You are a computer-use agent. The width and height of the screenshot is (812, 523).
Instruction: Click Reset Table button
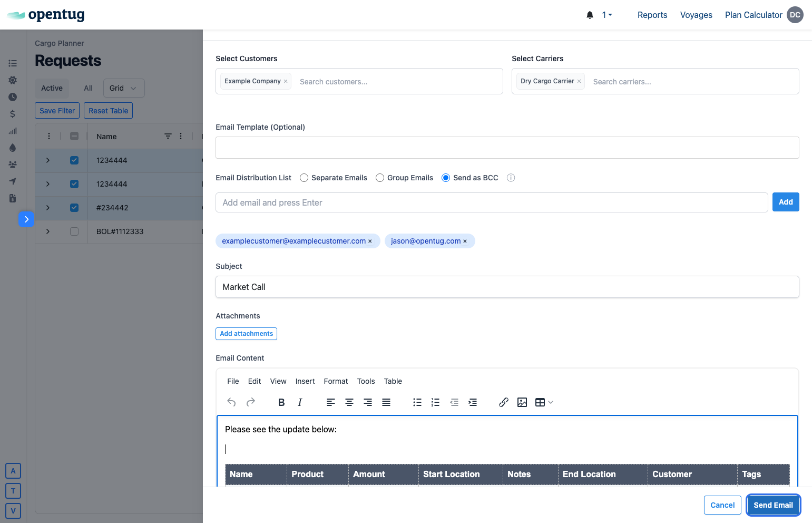pyautogui.click(x=108, y=111)
